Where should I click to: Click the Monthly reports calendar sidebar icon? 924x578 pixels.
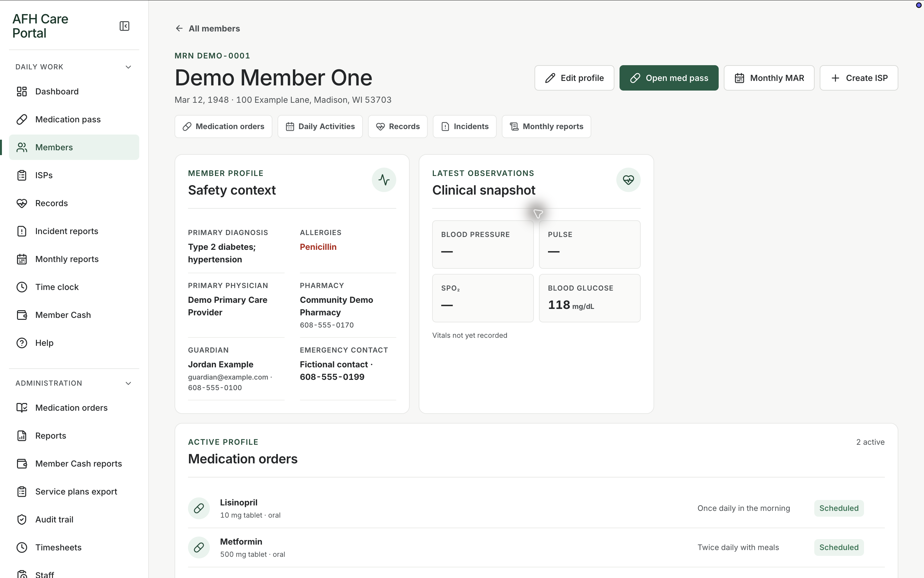22,259
